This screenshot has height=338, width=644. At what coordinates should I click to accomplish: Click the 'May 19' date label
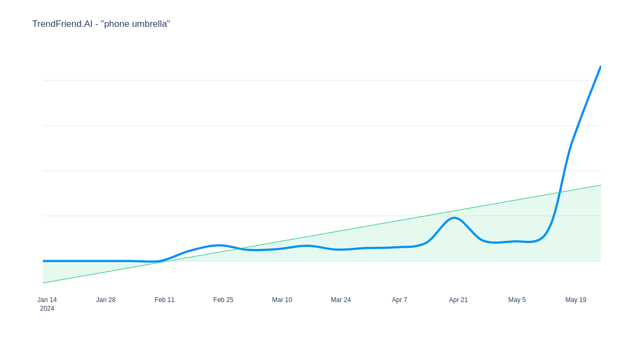pos(576,300)
